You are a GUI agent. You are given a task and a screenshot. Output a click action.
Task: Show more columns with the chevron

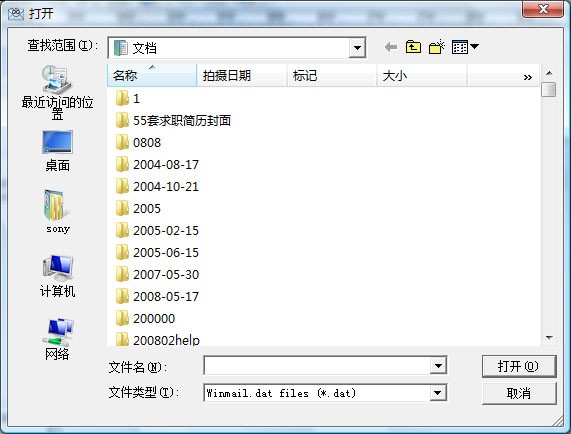(528, 77)
